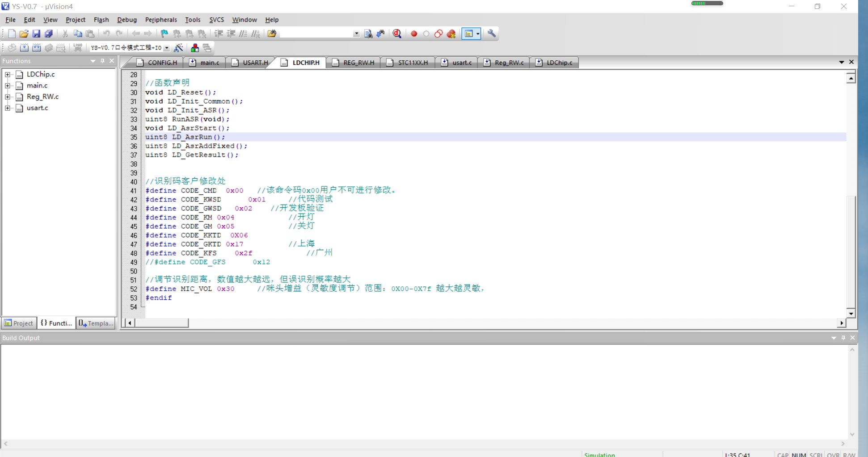The height and width of the screenshot is (457, 868).
Task: Open the SVCS menu
Action: tap(217, 20)
